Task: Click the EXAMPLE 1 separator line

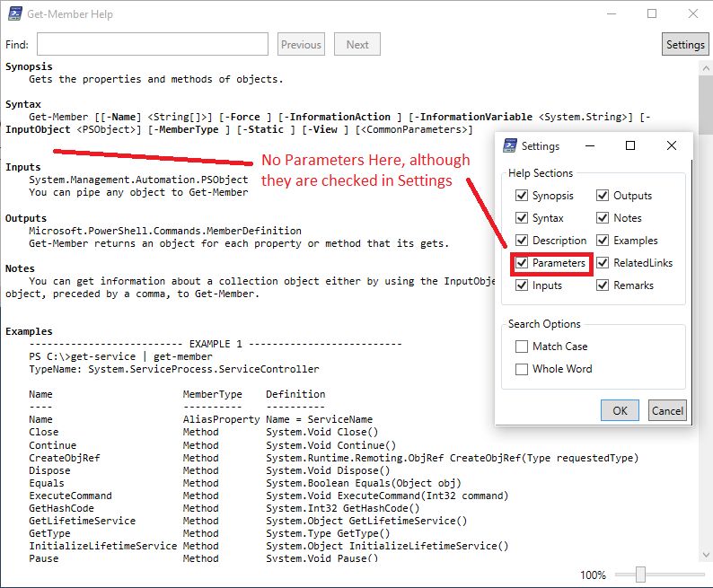Action: click(216, 344)
